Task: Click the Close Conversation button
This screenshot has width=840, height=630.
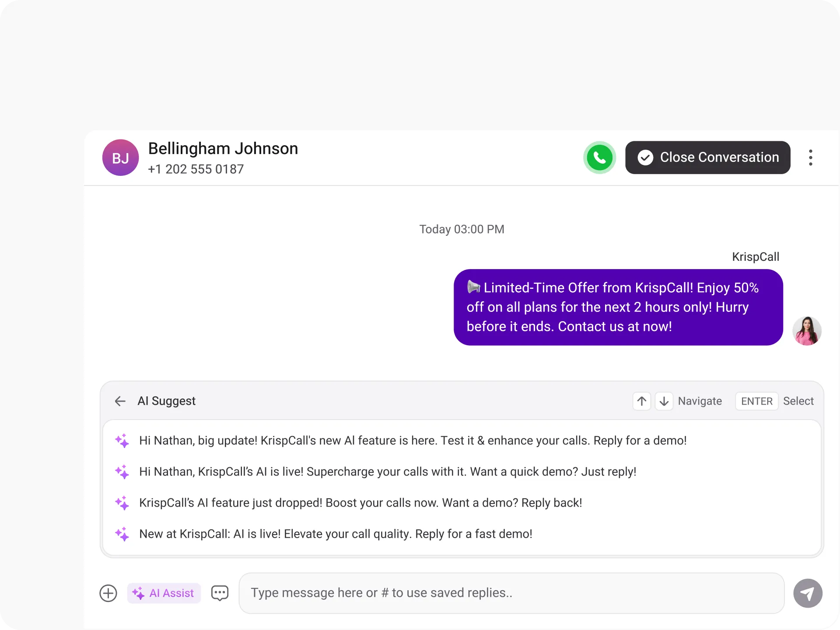Action: 707,157
